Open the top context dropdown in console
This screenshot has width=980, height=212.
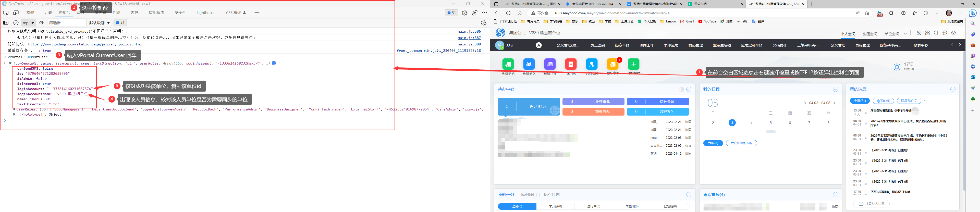pos(28,23)
